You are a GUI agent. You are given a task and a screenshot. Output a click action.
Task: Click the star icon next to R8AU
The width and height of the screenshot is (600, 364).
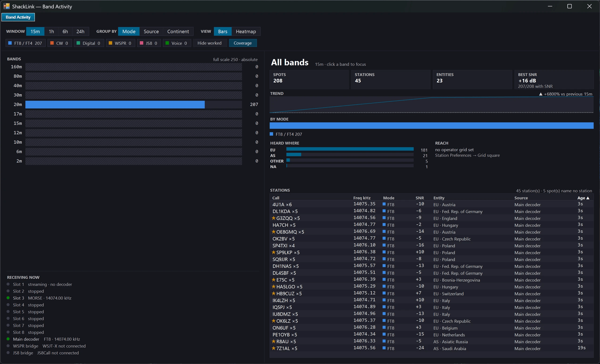click(x=274, y=341)
